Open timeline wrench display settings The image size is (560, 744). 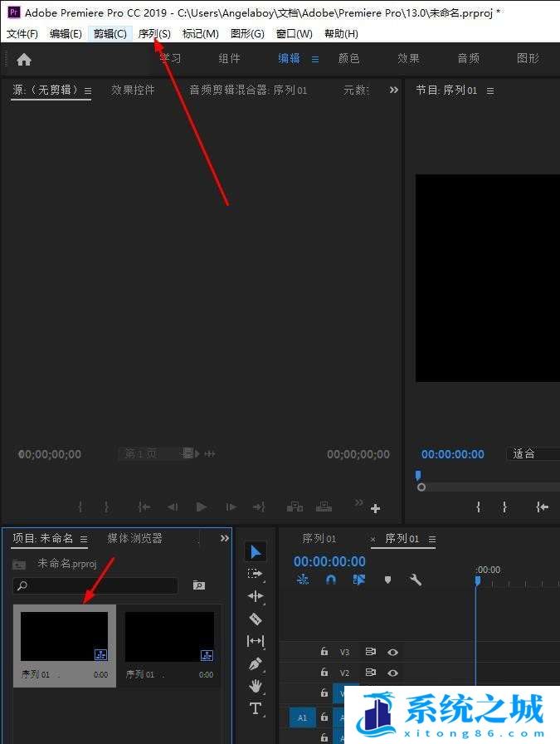[416, 580]
